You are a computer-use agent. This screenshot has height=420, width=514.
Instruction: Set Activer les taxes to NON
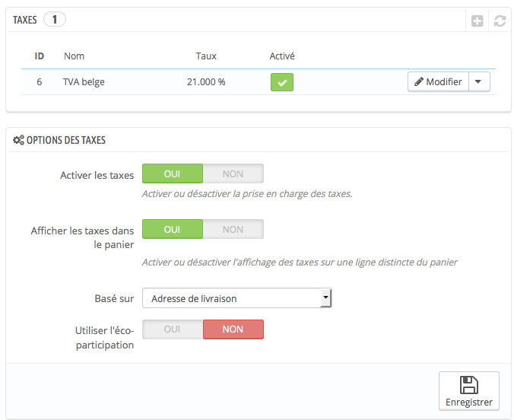(x=233, y=173)
